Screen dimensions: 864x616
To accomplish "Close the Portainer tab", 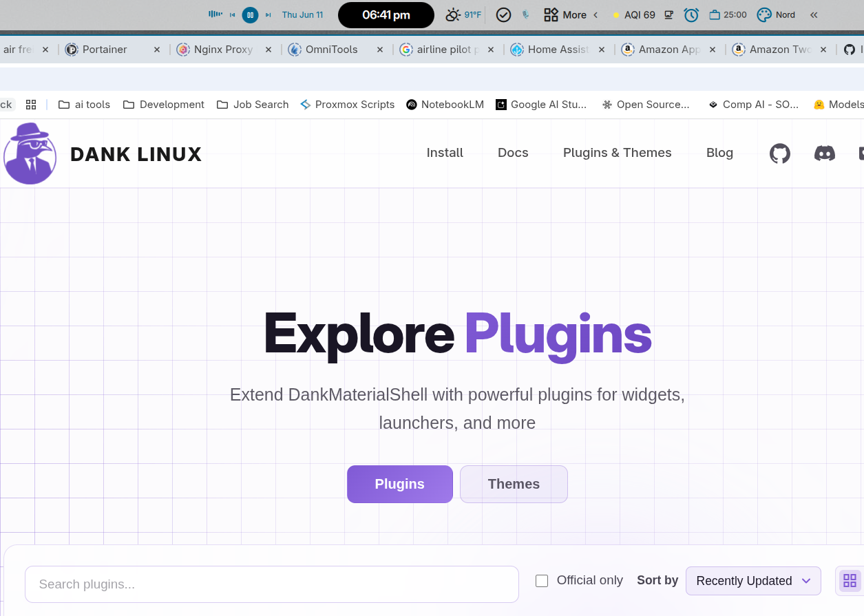I will [x=157, y=50].
